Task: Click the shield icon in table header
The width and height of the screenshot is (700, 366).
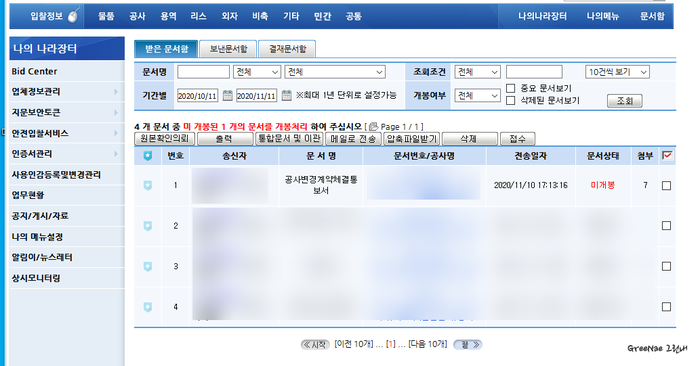Action: click(x=148, y=156)
